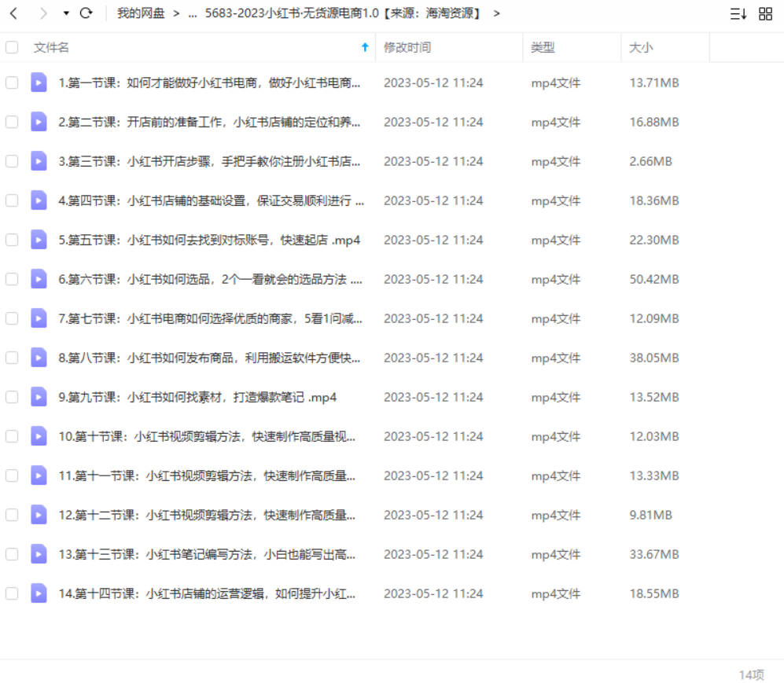The image size is (784, 683).
Task: Select file name 11.第十一节课：小红书视频剪辑方法
Action: point(207,476)
